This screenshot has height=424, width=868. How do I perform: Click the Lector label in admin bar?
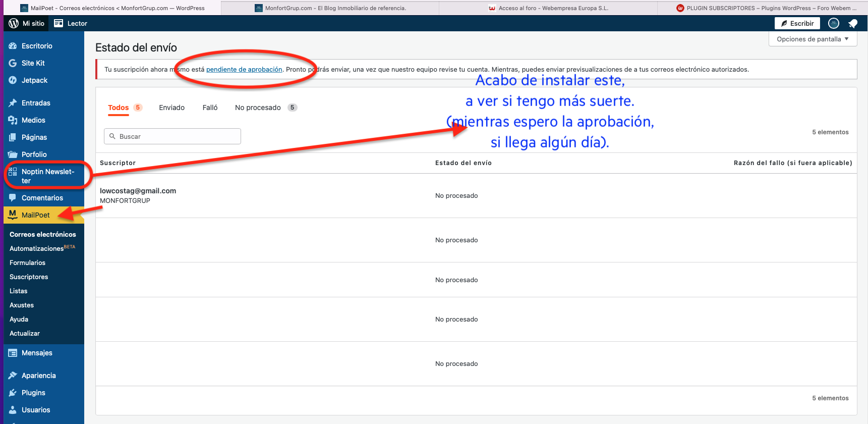coord(77,23)
